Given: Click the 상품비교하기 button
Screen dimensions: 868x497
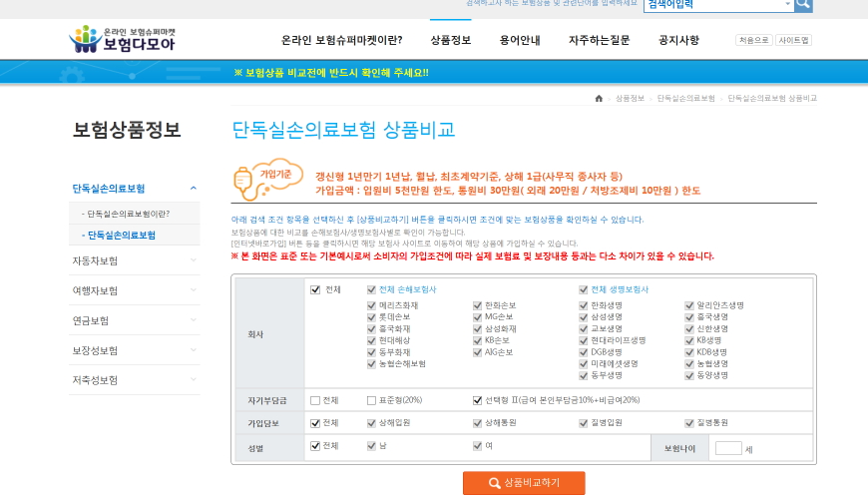Looking at the screenshot, I should (524, 483).
